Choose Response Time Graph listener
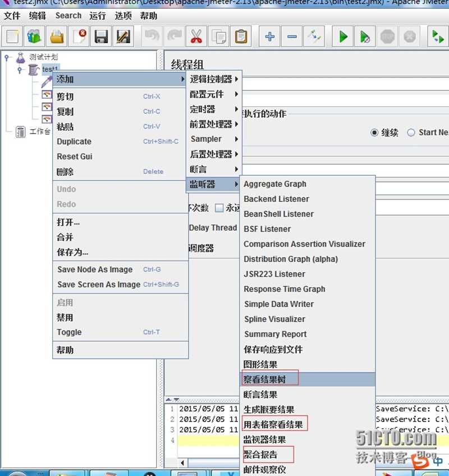 [308, 289]
